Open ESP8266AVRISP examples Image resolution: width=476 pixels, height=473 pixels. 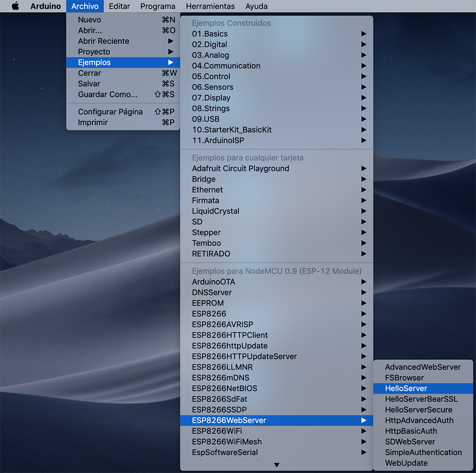pyautogui.click(x=277, y=324)
